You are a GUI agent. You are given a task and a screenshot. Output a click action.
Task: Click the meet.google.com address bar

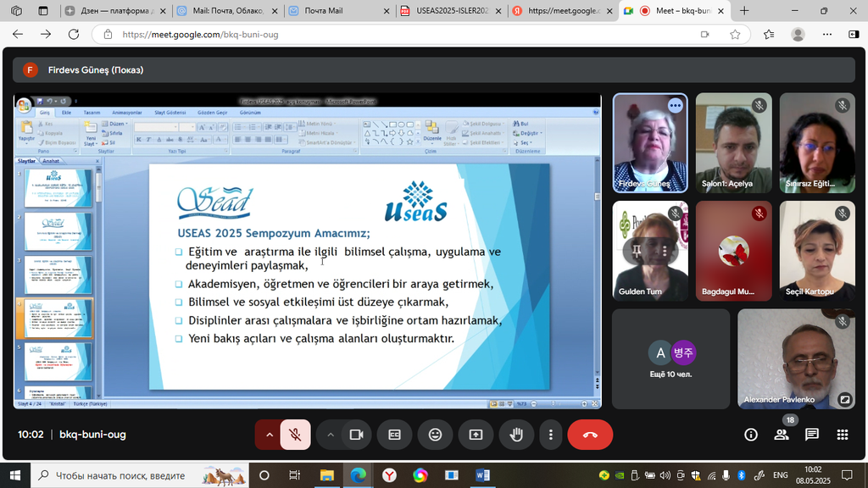click(x=398, y=35)
